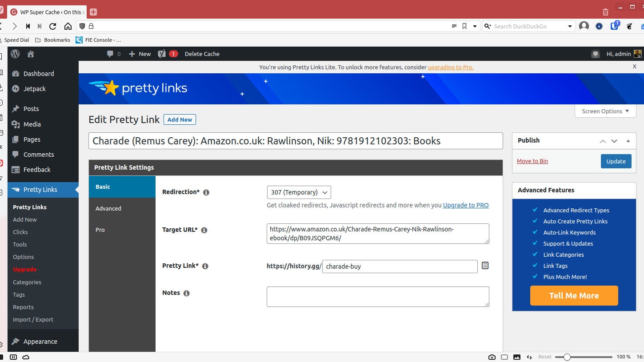Toggle images icon in status bar
Image resolution: width=644 pixels, height=362 pixels.
517,357
